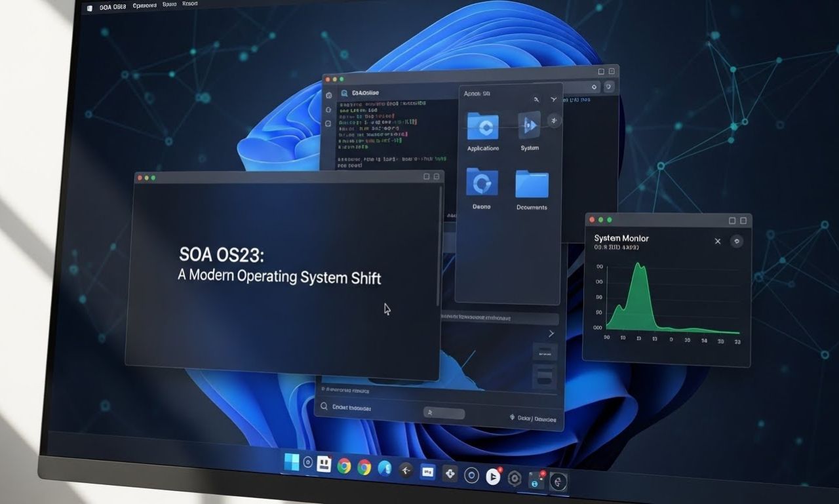Image resolution: width=839 pixels, height=504 pixels.
Task: Open the Y-shaped filter icon in file panel
Action: tap(554, 100)
